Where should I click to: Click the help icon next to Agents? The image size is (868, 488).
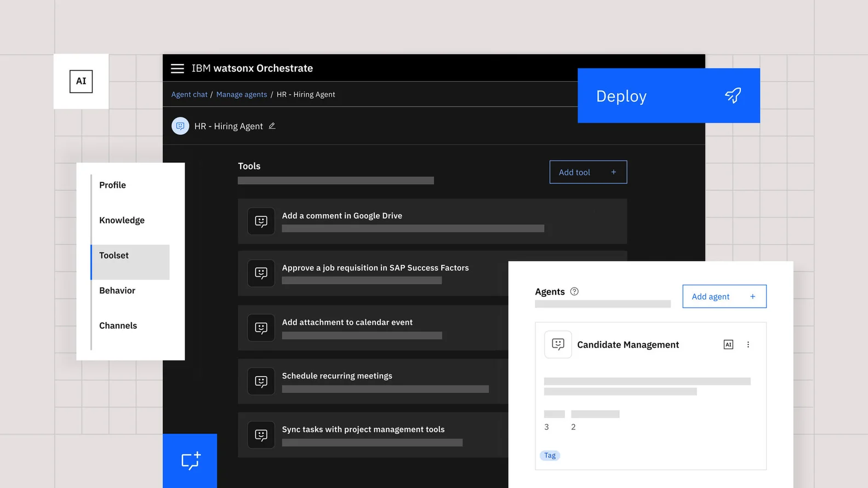click(574, 291)
